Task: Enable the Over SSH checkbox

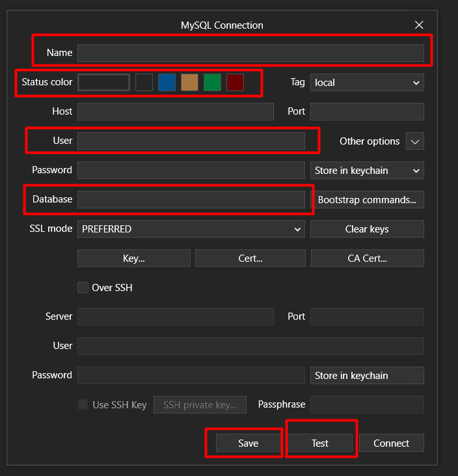Action: coord(83,287)
